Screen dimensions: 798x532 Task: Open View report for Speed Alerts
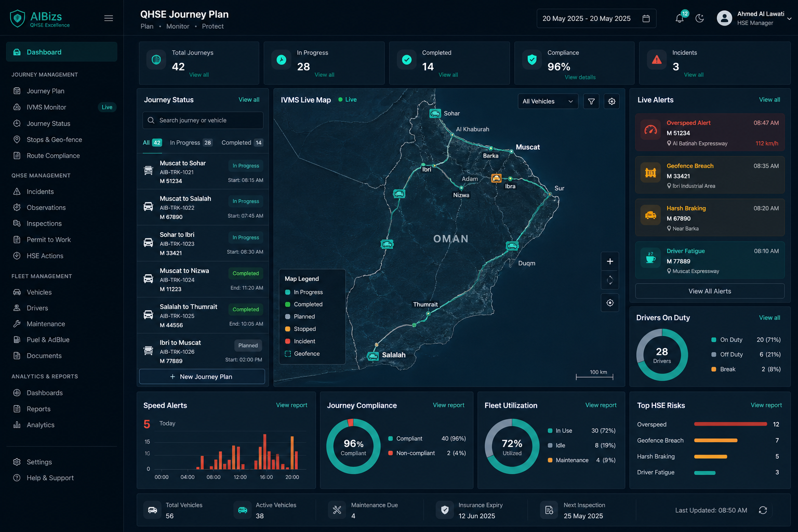click(x=291, y=405)
